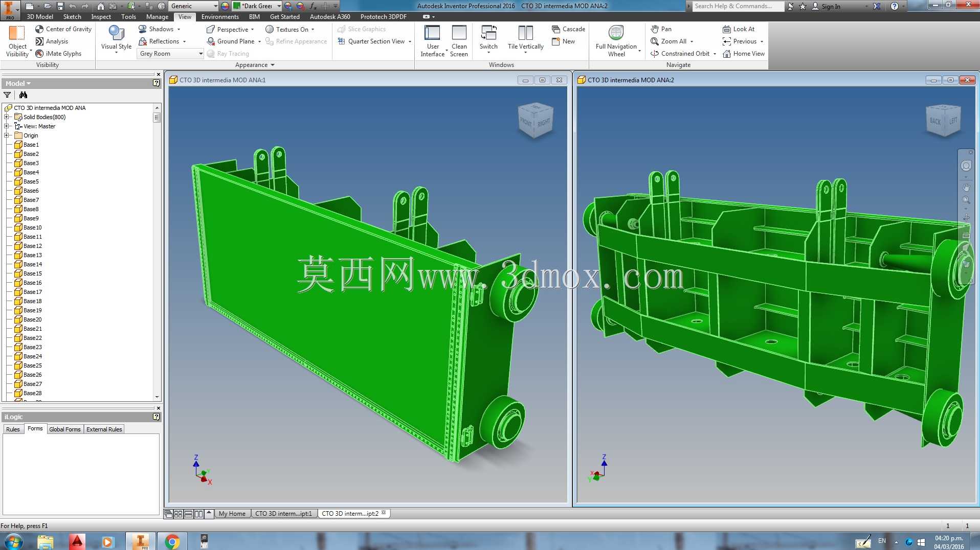Go to Home View
The height and width of the screenshot is (550, 980).
(743, 54)
